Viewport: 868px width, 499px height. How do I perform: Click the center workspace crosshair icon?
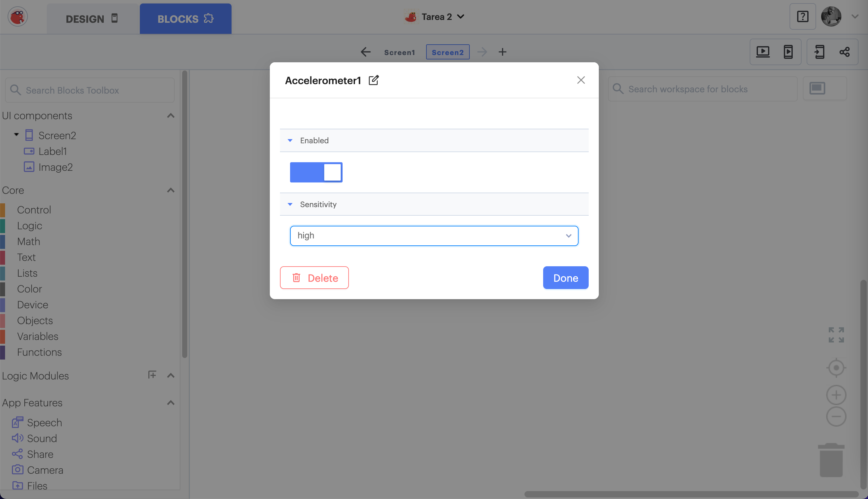click(836, 368)
